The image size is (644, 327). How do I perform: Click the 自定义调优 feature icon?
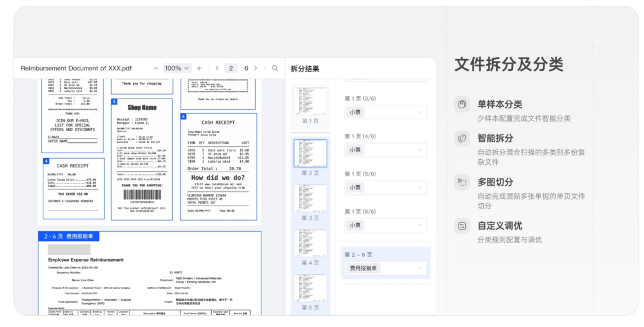[x=462, y=226]
